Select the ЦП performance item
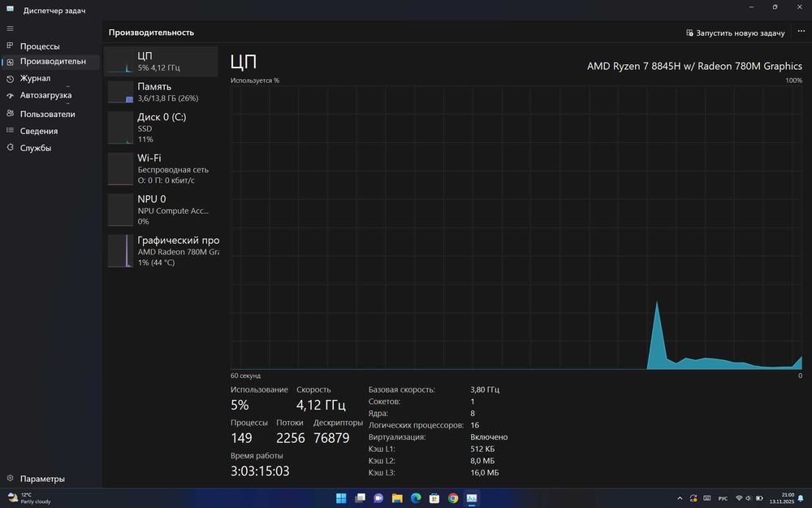 click(x=161, y=61)
